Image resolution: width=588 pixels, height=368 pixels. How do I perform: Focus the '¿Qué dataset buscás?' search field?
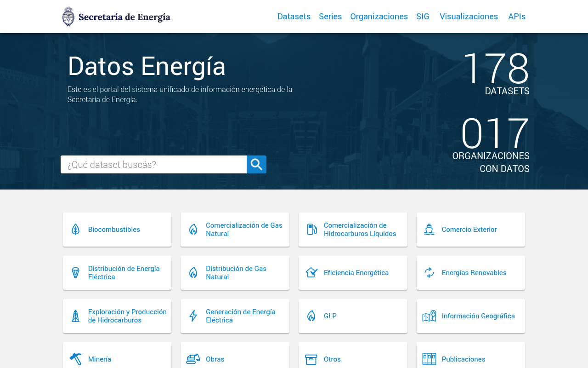153,165
